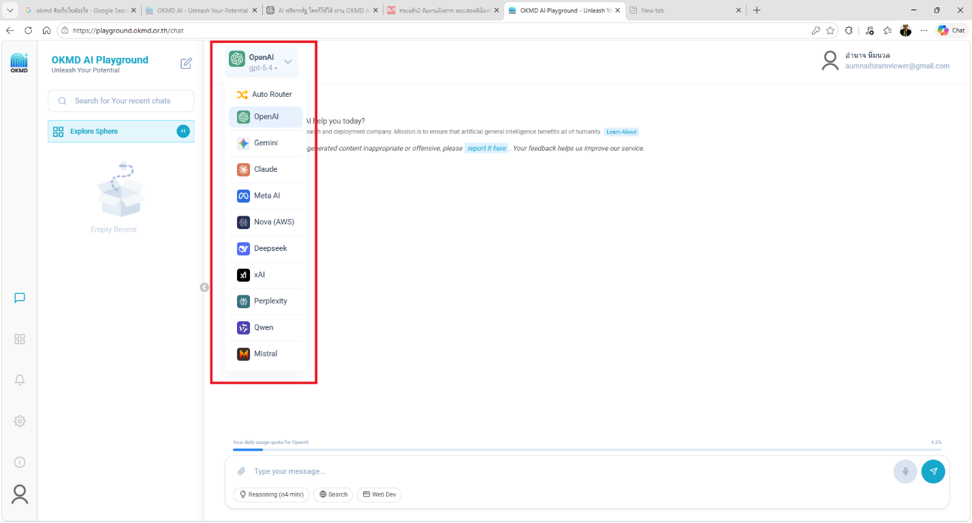
Task: Open the user avatar at top right
Action: 829,61
